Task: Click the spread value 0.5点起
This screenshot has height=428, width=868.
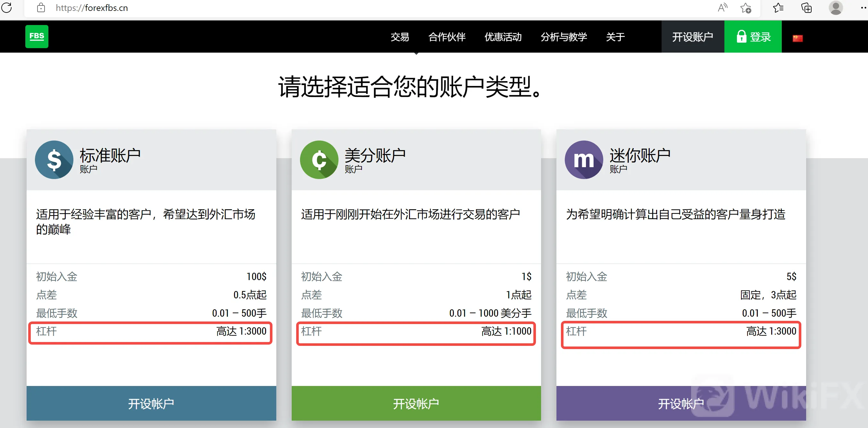Action: point(250,295)
